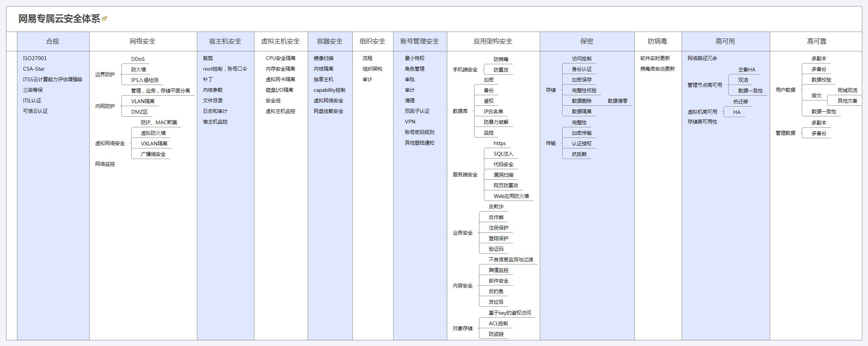868x346 pixels.
Task: Select the 网络安全 column header
Action: coord(143,42)
